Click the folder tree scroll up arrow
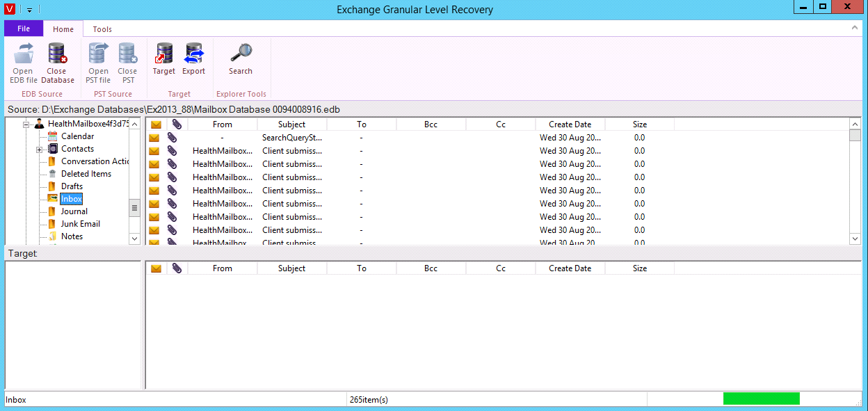This screenshot has width=868, height=411. tap(135, 124)
